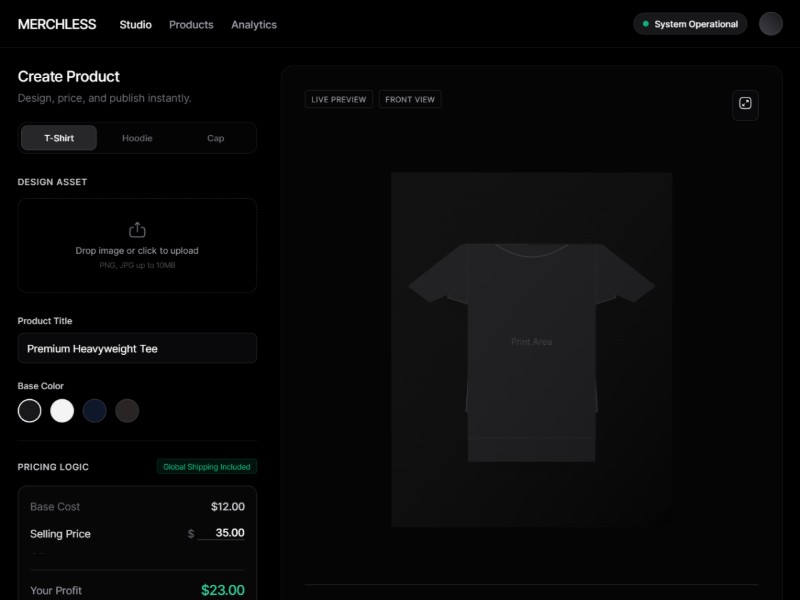This screenshot has width=800, height=600.
Task: Select the T-Shirt product type
Action: click(59, 138)
